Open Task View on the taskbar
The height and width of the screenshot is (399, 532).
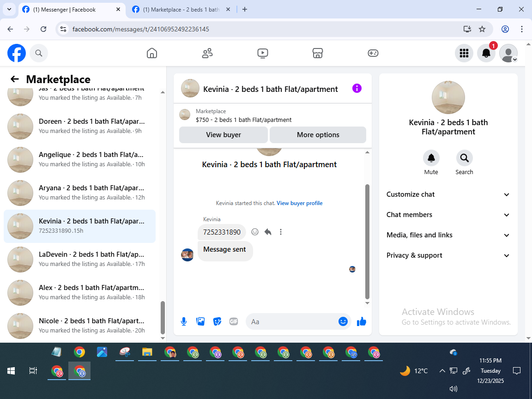pyautogui.click(x=33, y=371)
